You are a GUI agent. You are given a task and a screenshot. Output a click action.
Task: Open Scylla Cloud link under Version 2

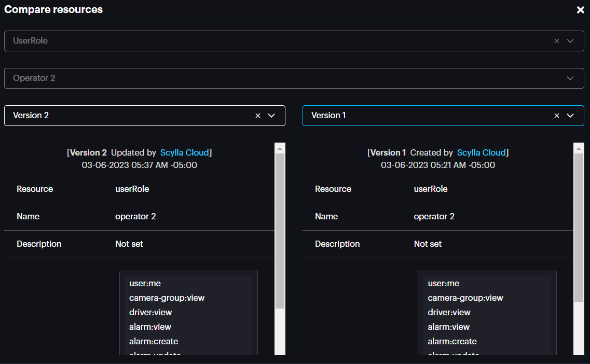[x=184, y=152]
